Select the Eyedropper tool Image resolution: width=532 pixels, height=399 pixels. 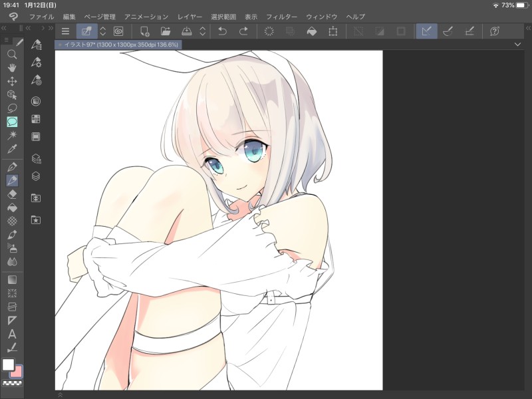click(12, 149)
